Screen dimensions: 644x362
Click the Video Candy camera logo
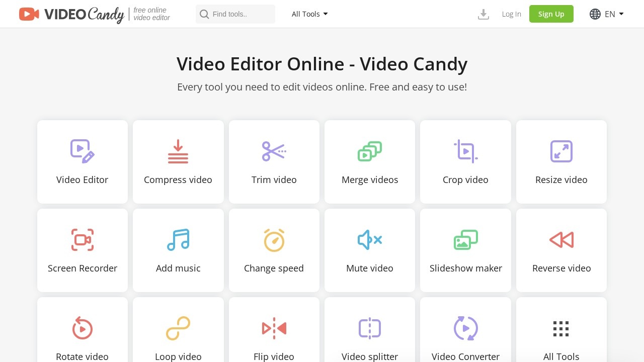pyautogui.click(x=29, y=14)
